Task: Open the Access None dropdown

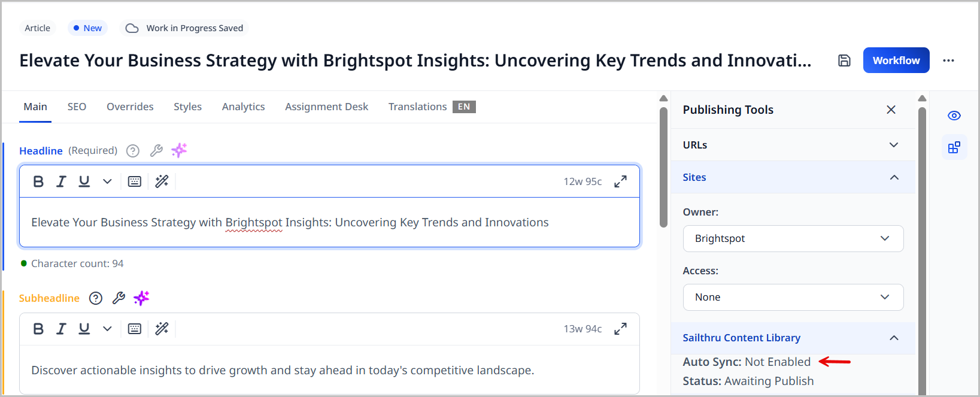Action: 793,297
